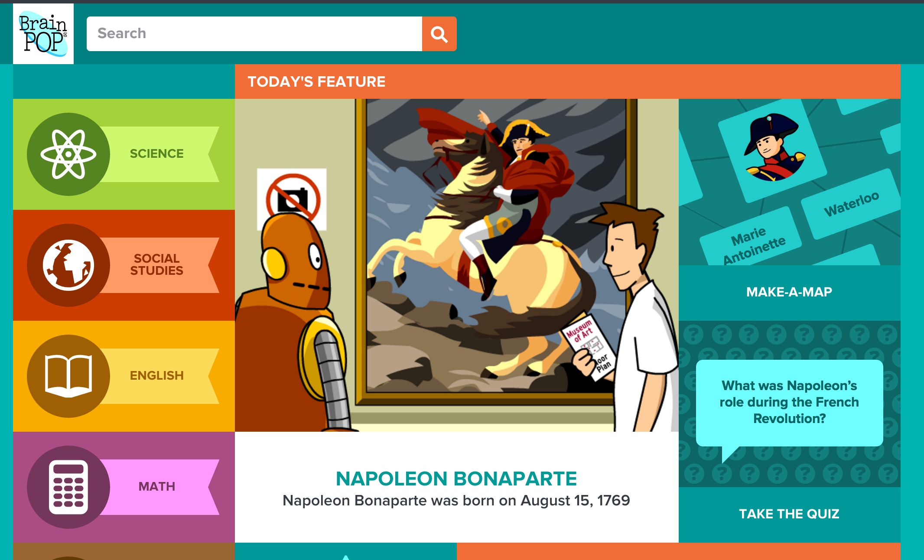Open the NAPOLEON BONAPARTE title link

[x=456, y=479]
